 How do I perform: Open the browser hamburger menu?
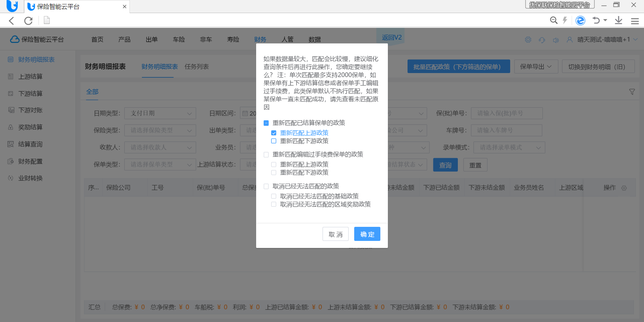point(635,21)
